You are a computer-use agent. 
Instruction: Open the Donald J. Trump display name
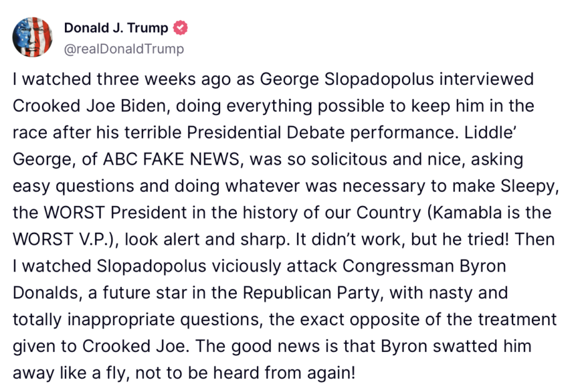point(116,27)
